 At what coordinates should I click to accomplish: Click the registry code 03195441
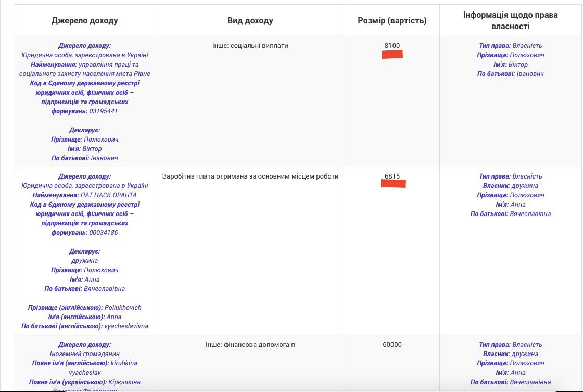point(104,111)
